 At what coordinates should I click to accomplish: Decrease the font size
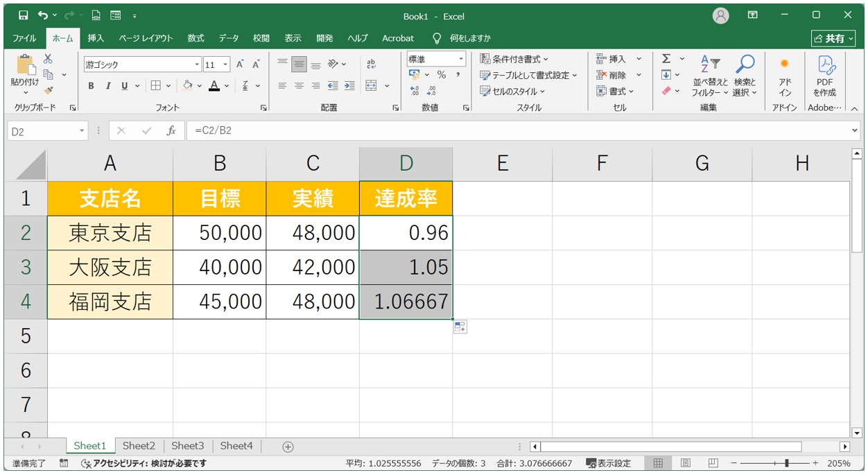pos(256,64)
